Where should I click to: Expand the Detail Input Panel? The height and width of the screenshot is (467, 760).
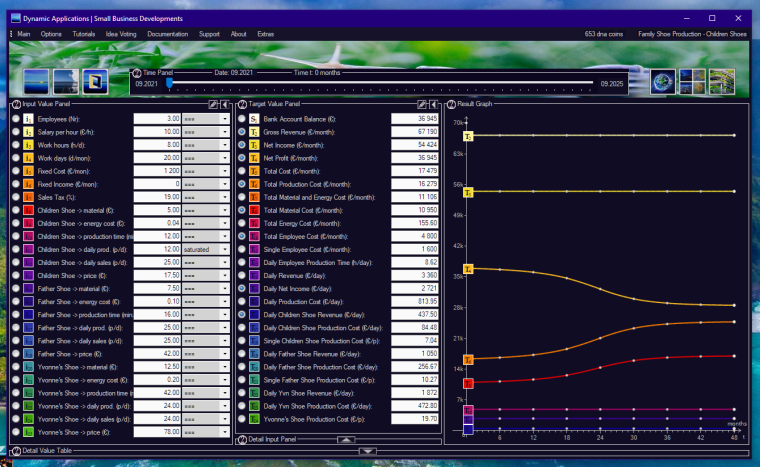(343, 439)
